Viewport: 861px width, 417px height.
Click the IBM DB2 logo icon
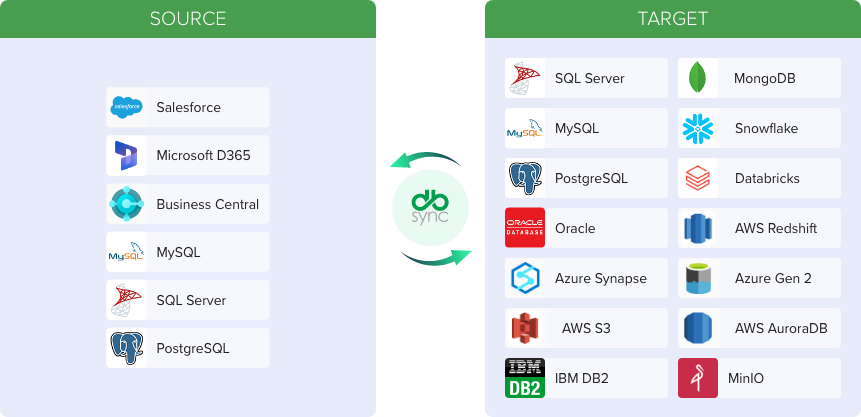525,378
